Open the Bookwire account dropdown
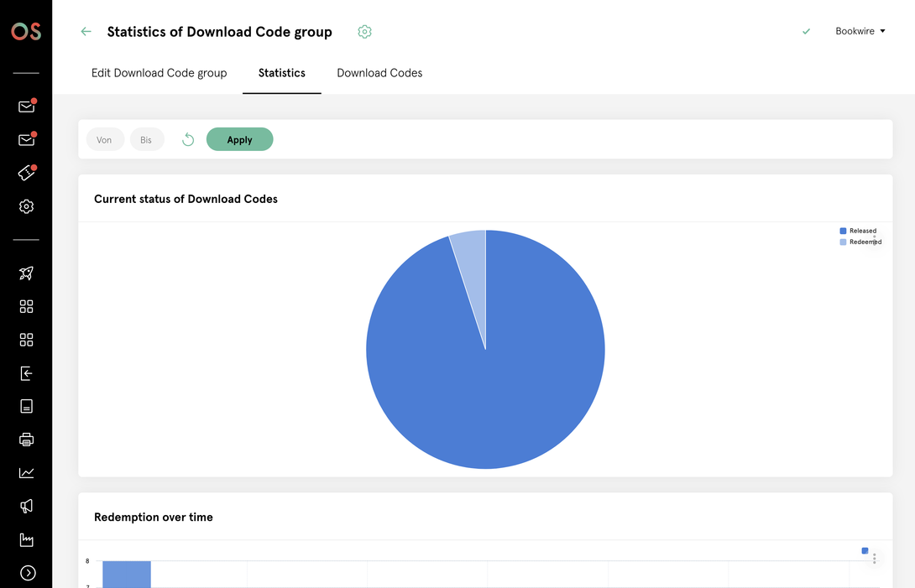 point(860,32)
